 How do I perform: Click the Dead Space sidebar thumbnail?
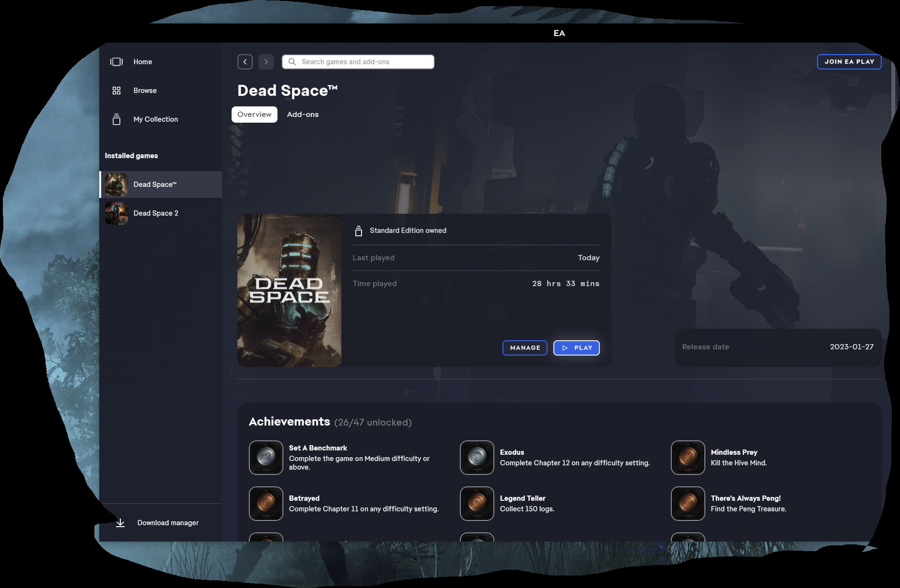pos(117,184)
